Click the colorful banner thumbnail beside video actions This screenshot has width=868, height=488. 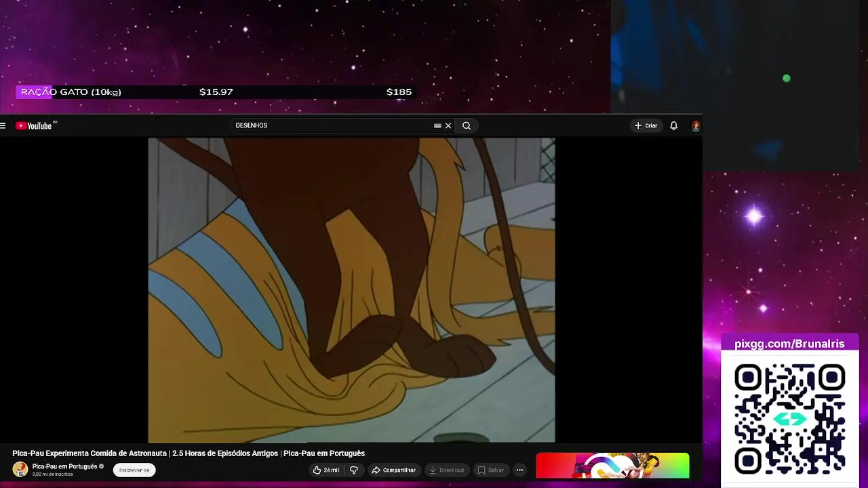pyautogui.click(x=612, y=467)
